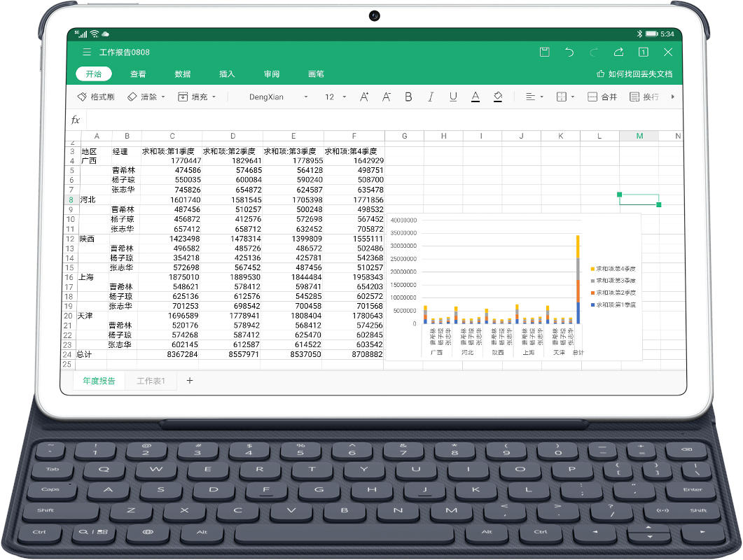Open the 工作表1 sheet tab
This screenshot has width=743, height=560.
(151, 381)
